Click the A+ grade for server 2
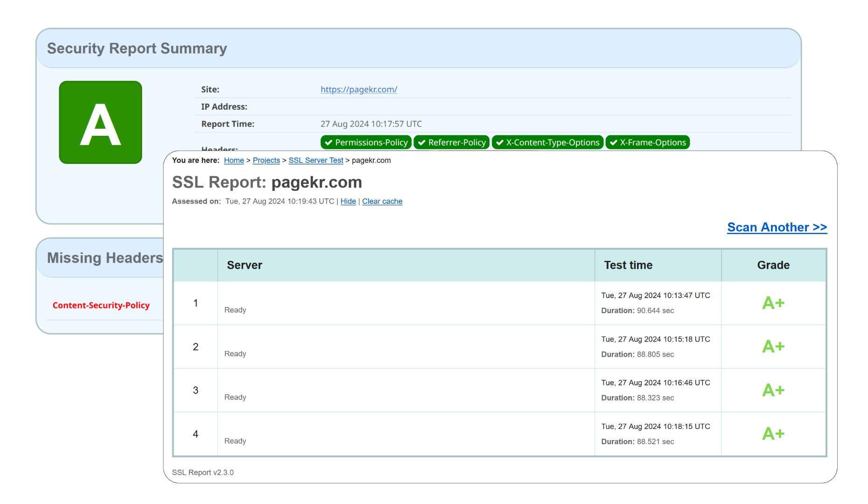Image resolution: width=868 pixels, height=504 pixels. [x=773, y=346]
